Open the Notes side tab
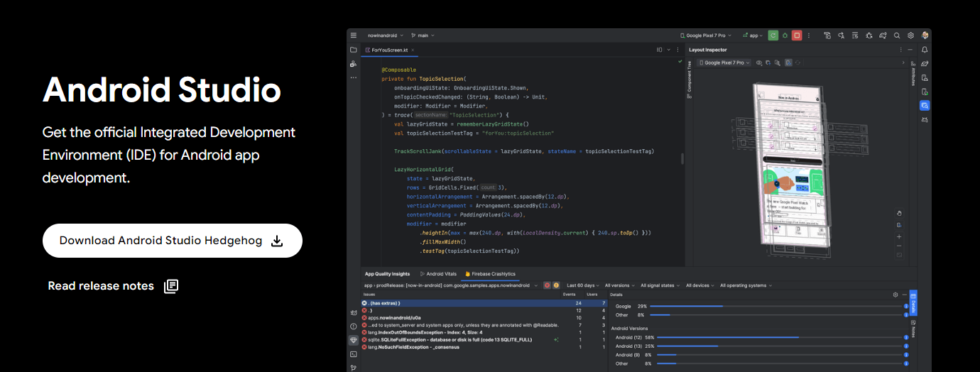Screen dimensions: 980x372 tap(913, 329)
